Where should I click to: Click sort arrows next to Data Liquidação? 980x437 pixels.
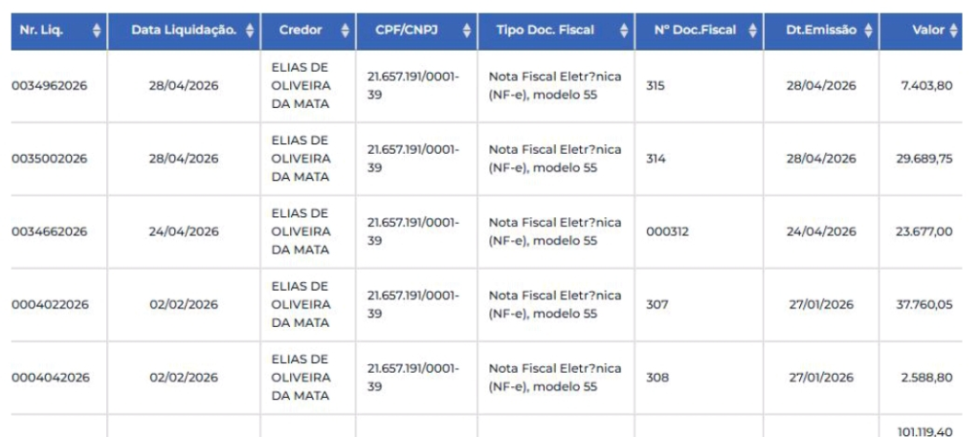[250, 31]
